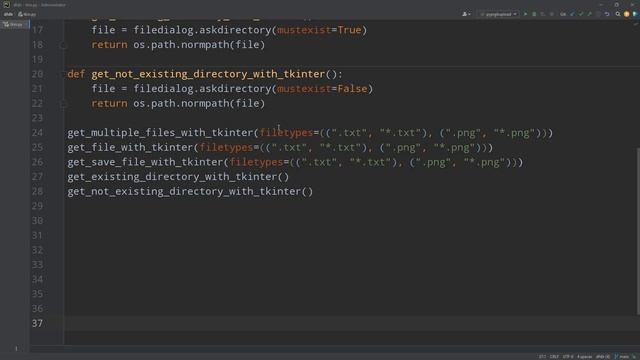Click 'get_file_with_tkinter' call on line 25

point(130,148)
